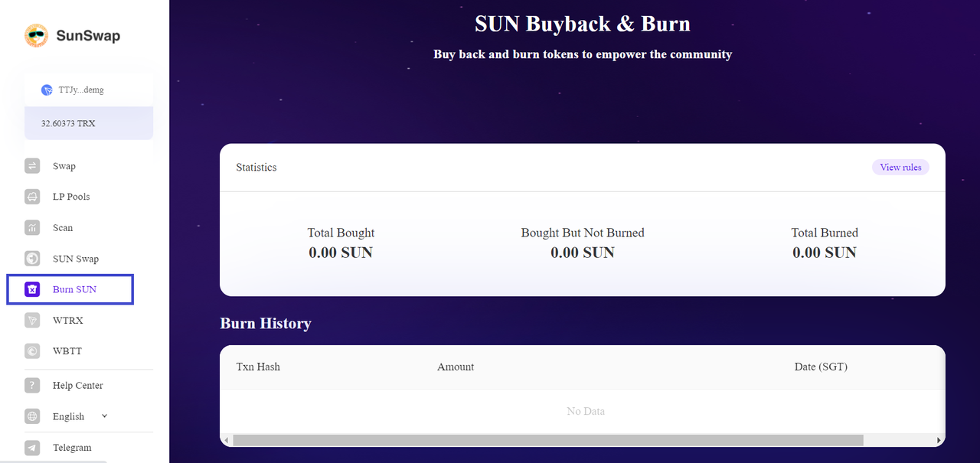Image resolution: width=980 pixels, height=463 pixels.
Task: Open the Scan menu entry
Action: (x=63, y=228)
